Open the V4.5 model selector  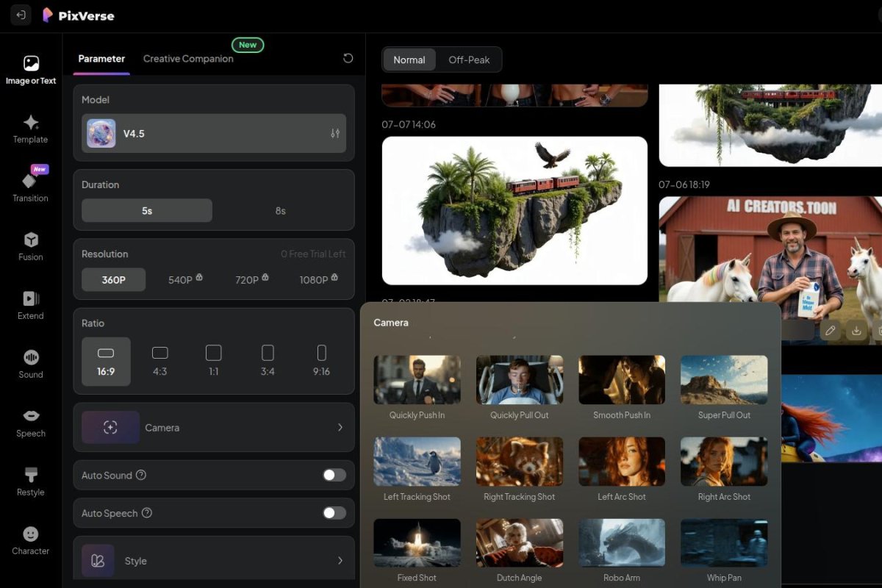[x=213, y=133]
